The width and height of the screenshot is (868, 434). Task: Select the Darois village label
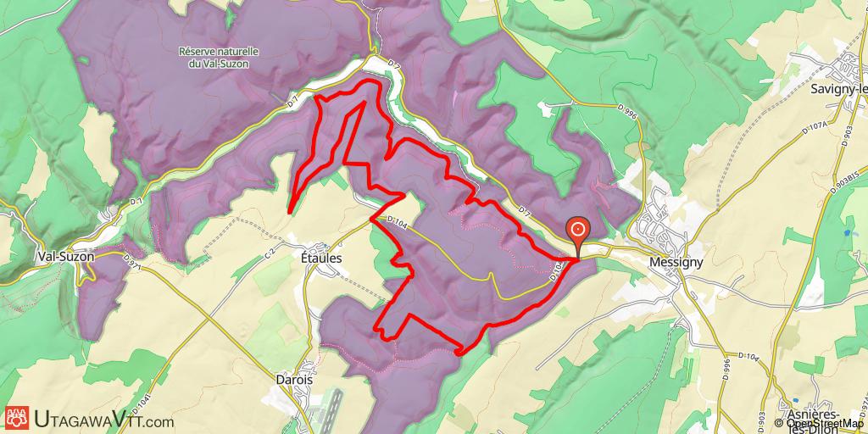(x=294, y=381)
